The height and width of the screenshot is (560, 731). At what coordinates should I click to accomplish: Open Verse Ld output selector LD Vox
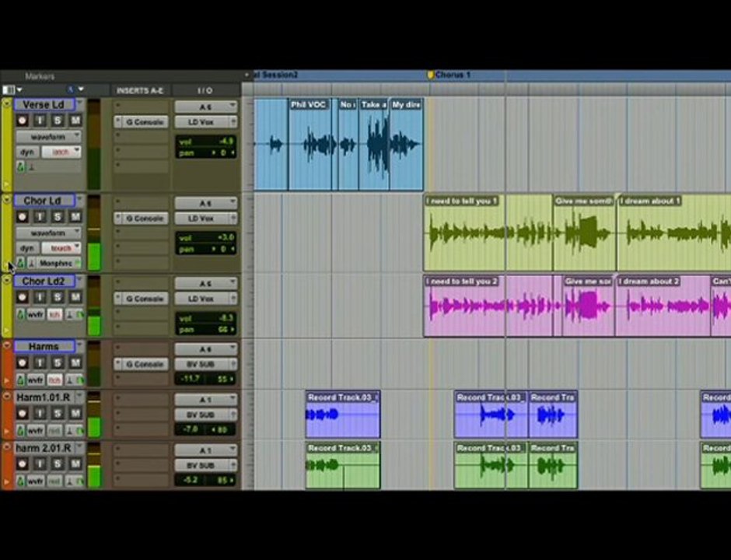pos(205,122)
